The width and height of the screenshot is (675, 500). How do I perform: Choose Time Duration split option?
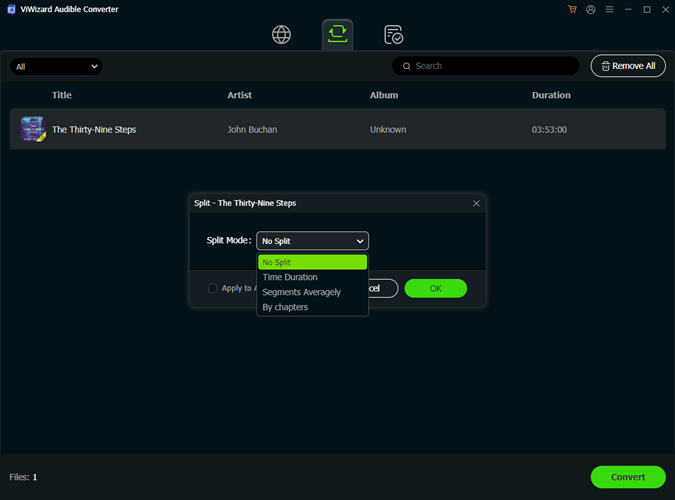coord(313,277)
